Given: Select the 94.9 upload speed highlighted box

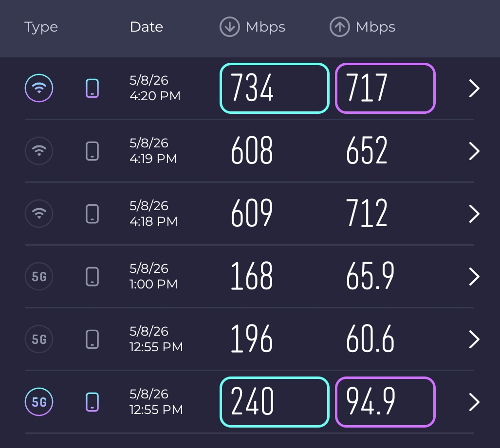Looking at the screenshot, I should tap(385, 402).
